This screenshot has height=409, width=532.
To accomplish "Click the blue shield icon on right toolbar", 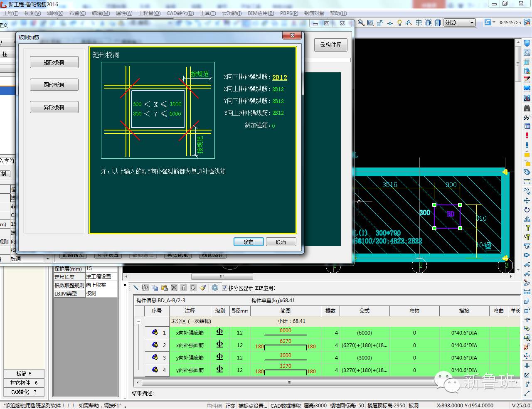I will [x=527, y=44].
